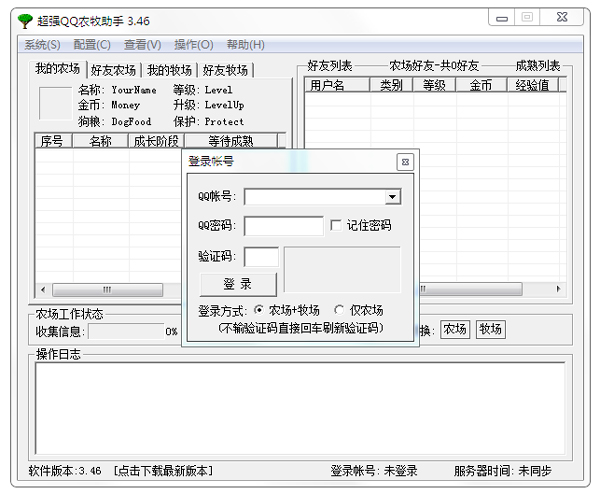
Task: Click the right arrow of friend list scrollbar
Action: (559, 289)
